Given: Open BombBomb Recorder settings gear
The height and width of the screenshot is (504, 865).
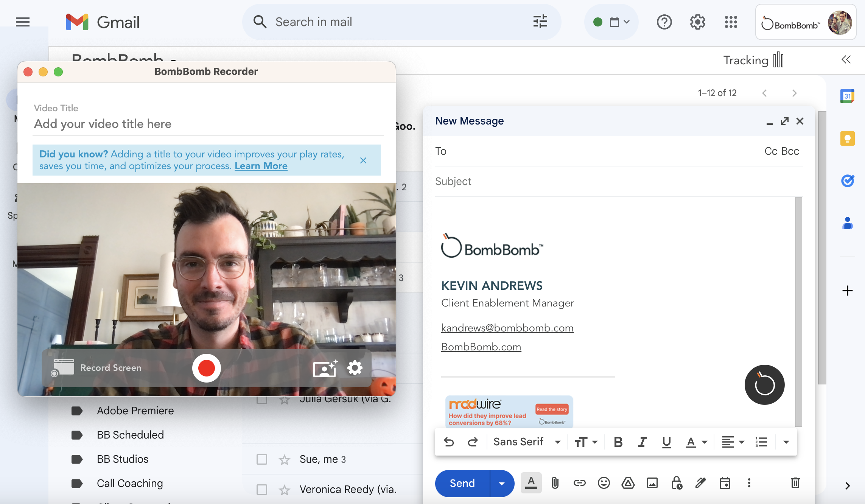Looking at the screenshot, I should point(355,368).
